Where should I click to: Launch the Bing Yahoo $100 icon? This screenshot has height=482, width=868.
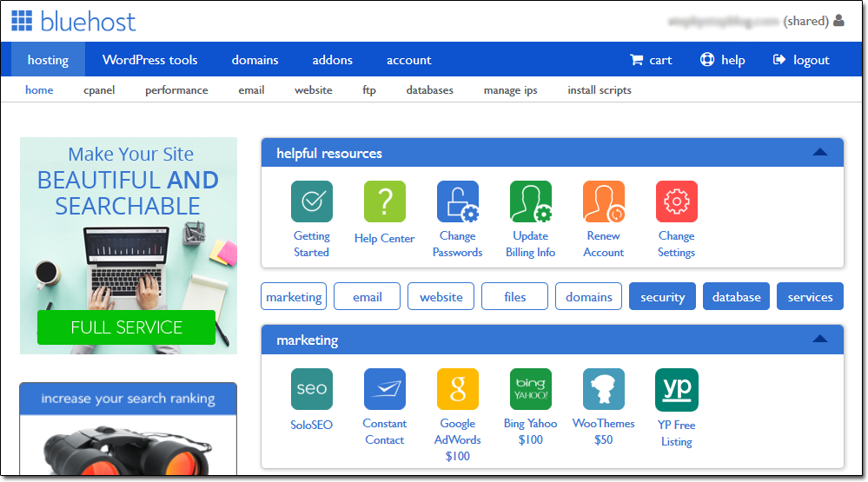531,389
